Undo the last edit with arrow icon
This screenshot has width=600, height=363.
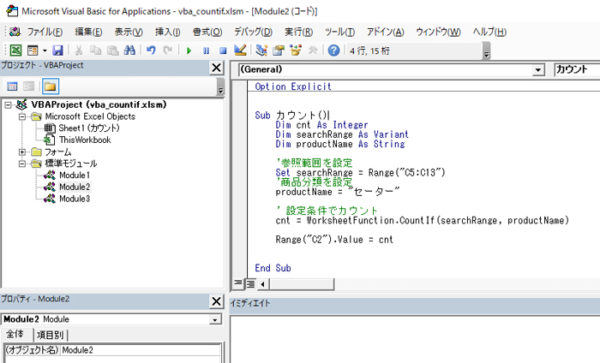151,50
